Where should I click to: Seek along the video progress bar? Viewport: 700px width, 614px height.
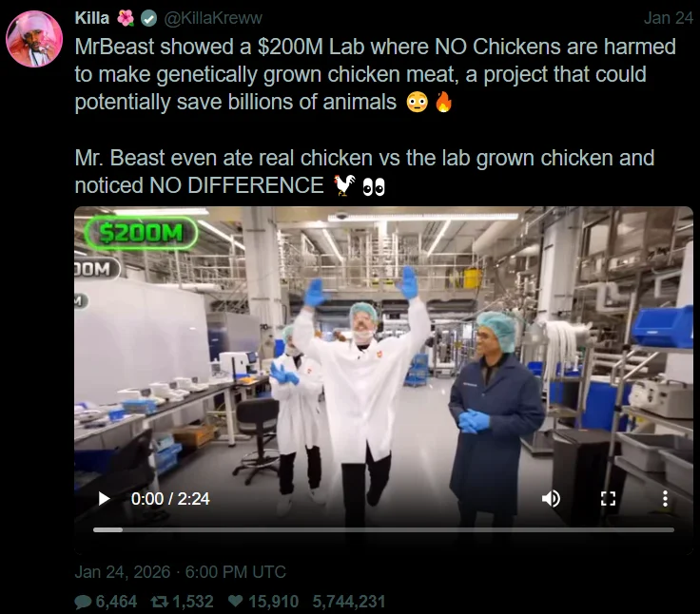383,529
